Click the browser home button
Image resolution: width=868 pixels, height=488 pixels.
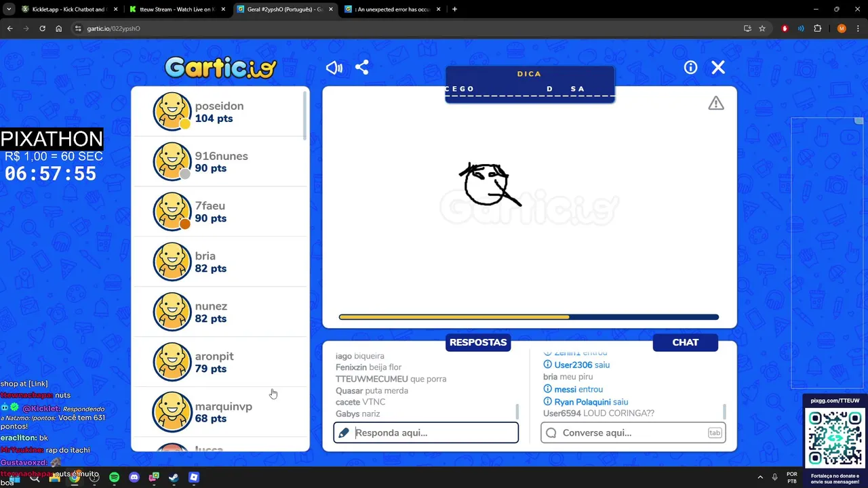58,28
